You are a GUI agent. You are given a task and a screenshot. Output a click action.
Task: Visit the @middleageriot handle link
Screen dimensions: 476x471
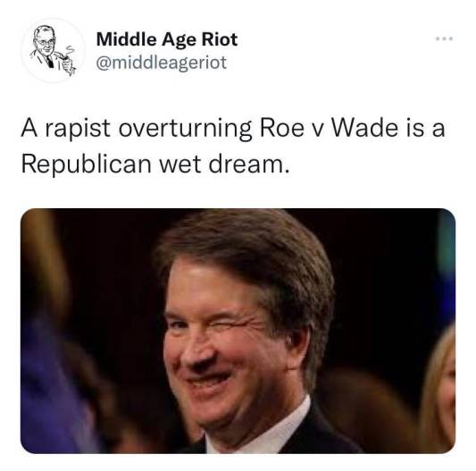tap(161, 63)
